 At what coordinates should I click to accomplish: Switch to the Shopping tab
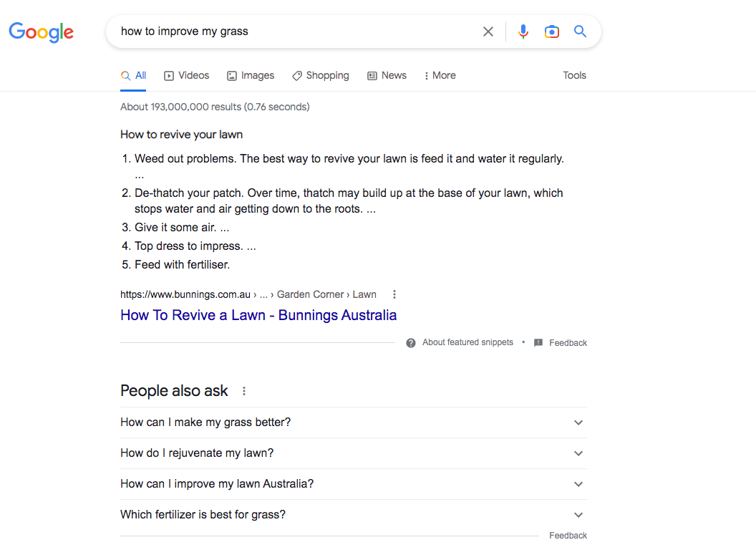click(x=320, y=75)
